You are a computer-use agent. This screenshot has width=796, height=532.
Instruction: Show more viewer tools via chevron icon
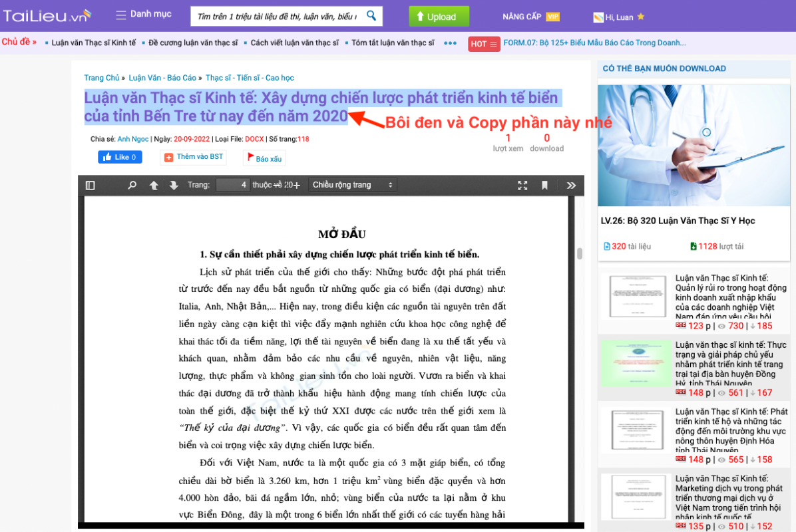pyautogui.click(x=571, y=186)
